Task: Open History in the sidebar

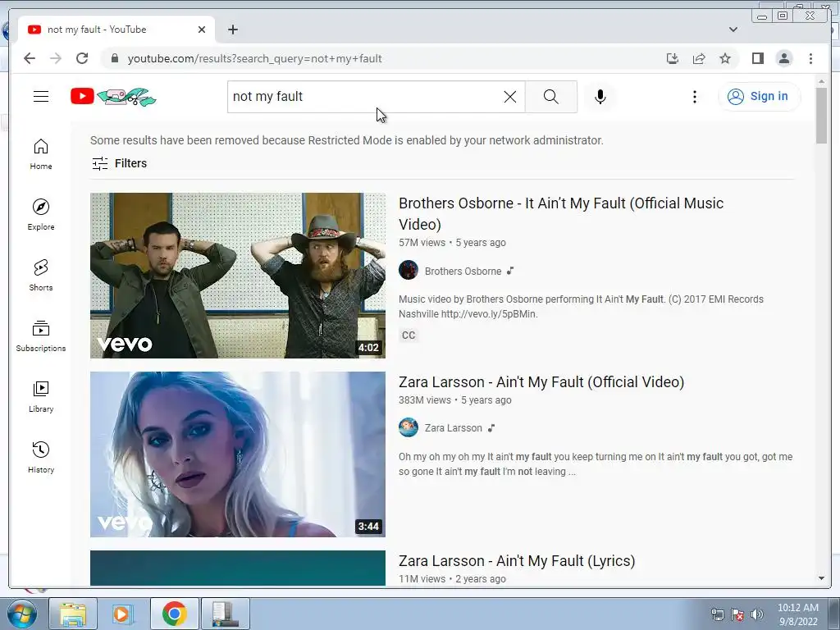Action: pyautogui.click(x=41, y=457)
